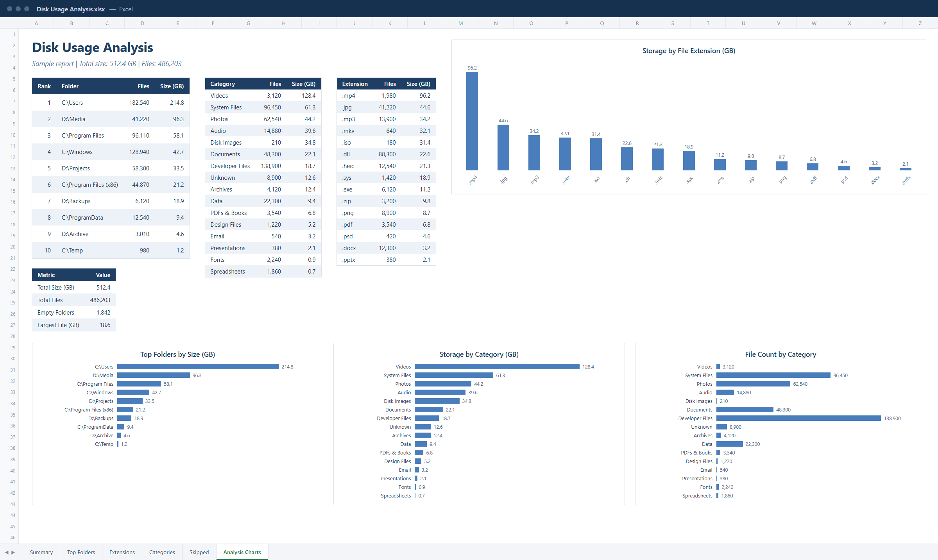Click the Developer Files bar labeled 138,900
Viewport: 938px width, 560px height.
[x=798, y=418]
